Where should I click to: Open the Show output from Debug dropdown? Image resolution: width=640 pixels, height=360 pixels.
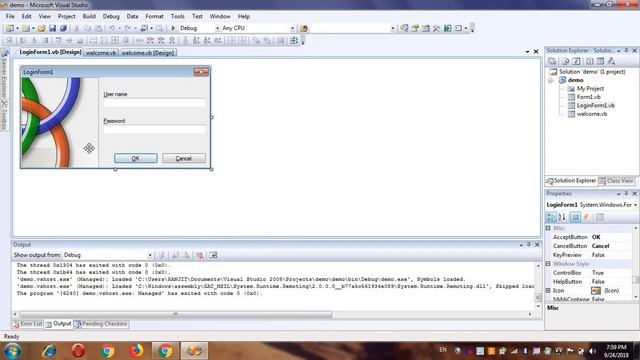[x=150, y=255]
